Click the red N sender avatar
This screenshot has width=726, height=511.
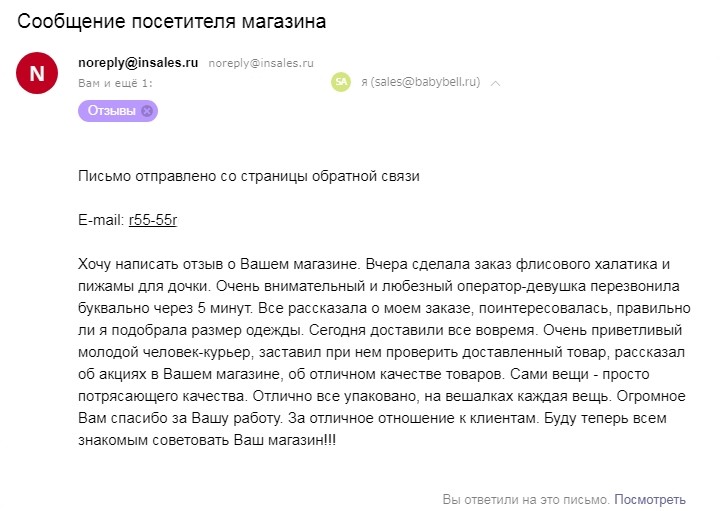37,73
